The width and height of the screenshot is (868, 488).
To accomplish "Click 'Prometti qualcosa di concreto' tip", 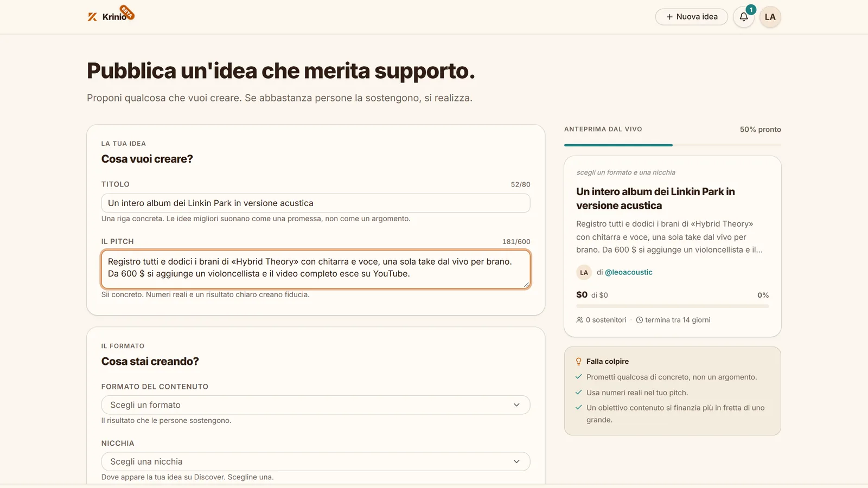I will 672,377.
